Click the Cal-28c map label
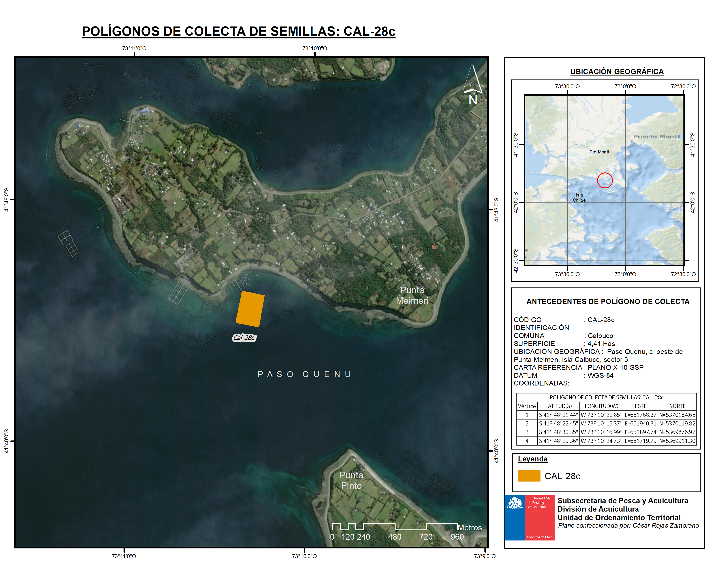Image resolution: width=728 pixels, height=563 pixels. 244,338
